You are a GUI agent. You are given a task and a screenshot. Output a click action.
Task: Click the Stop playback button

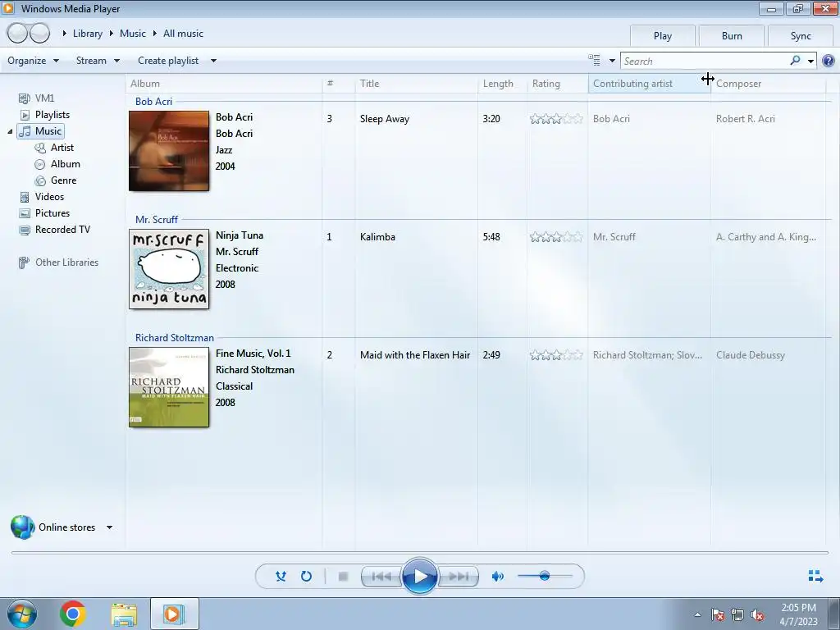click(344, 577)
